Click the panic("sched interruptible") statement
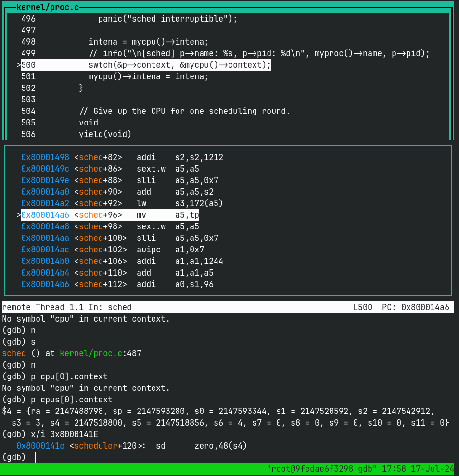This screenshot has width=459, height=476. tap(168, 19)
